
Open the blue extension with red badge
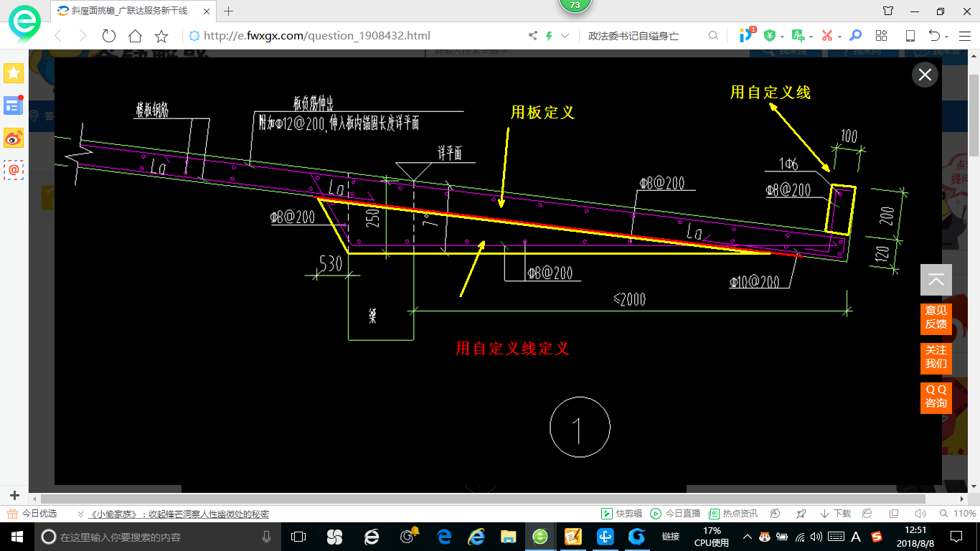click(x=747, y=35)
